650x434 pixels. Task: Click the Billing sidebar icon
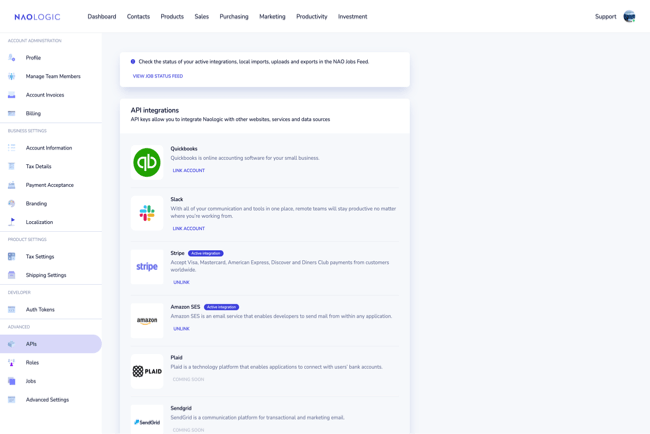(12, 114)
